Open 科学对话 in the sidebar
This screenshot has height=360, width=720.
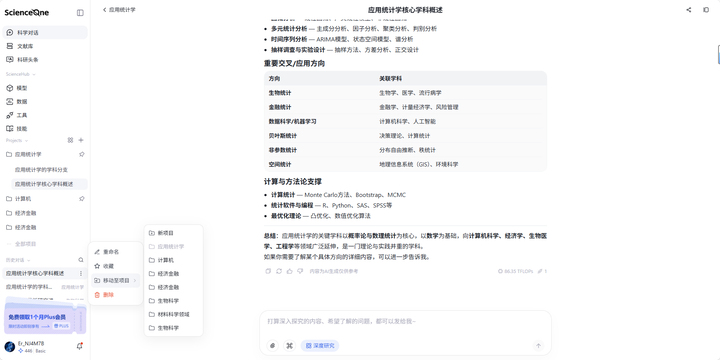[x=45, y=33]
